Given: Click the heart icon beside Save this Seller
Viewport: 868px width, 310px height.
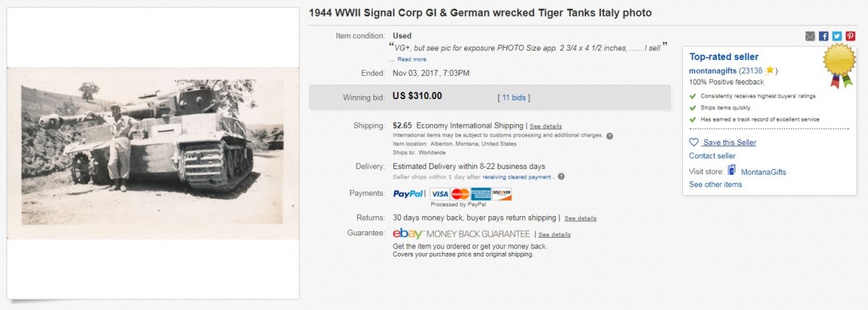Looking at the screenshot, I should tap(694, 142).
